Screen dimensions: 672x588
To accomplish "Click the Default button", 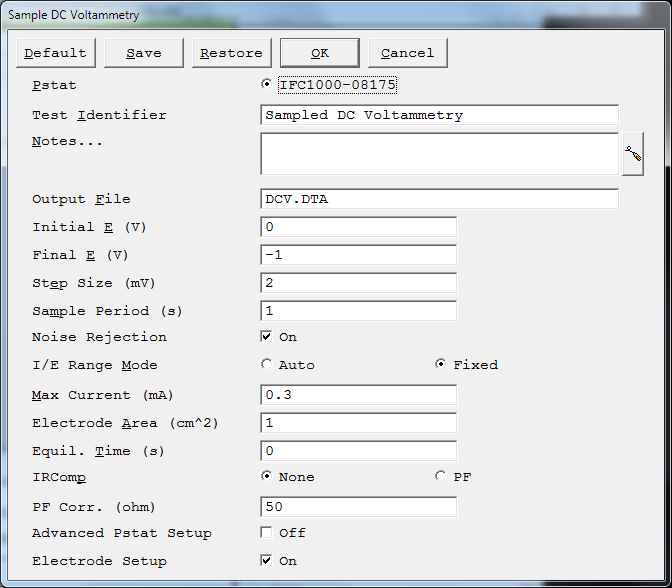I will click(x=56, y=53).
